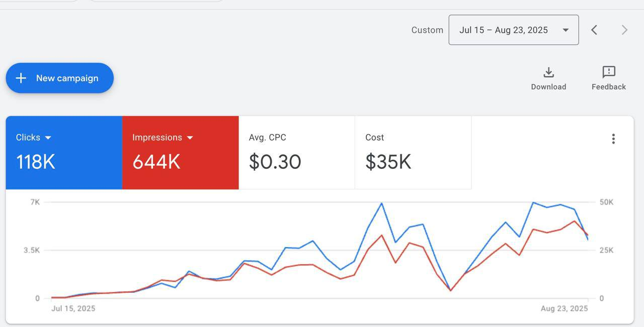The width and height of the screenshot is (644, 327).
Task: Click the Custom date label
Action: [427, 30]
